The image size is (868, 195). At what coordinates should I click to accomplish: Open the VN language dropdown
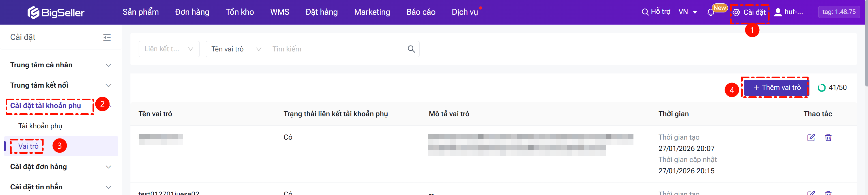coord(687,12)
